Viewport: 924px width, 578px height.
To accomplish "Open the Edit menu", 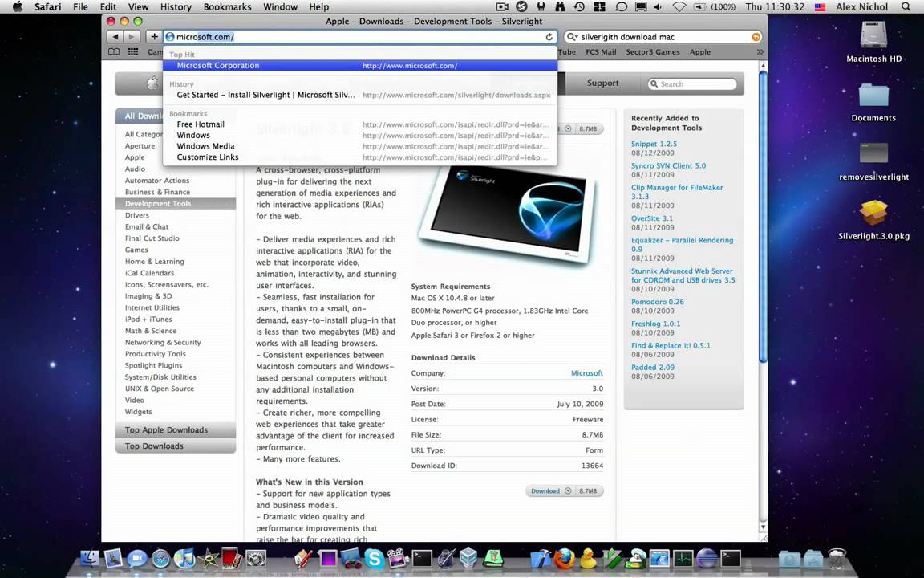I will (x=107, y=7).
